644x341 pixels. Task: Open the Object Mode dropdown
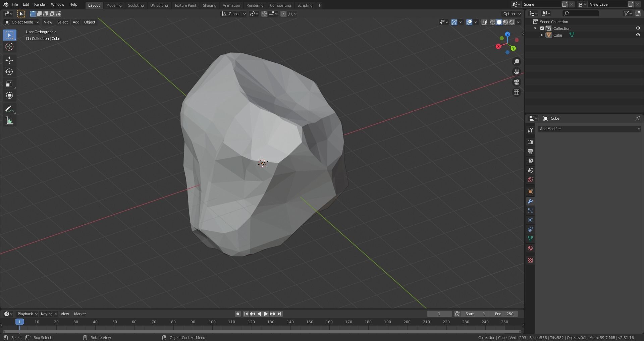(22, 22)
